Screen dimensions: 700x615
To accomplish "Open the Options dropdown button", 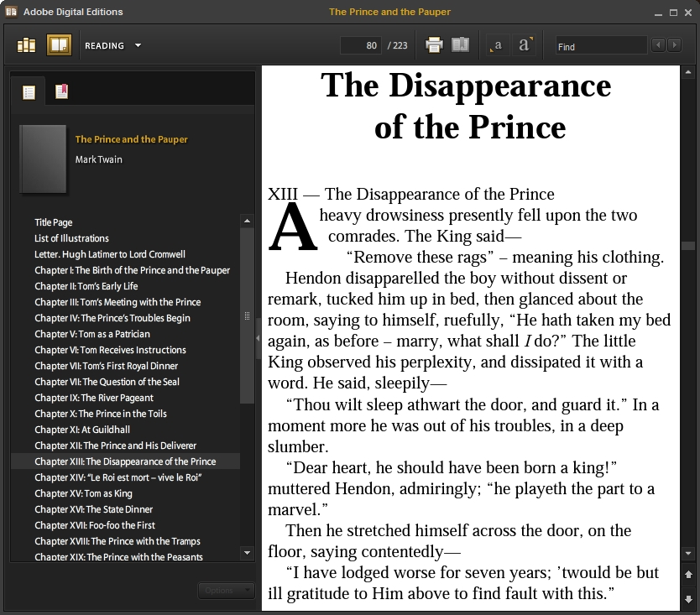I will [226, 591].
